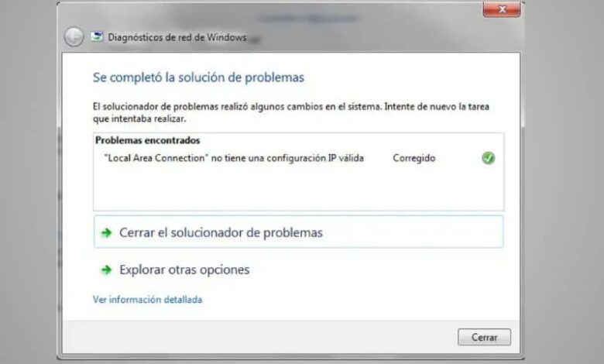The width and height of the screenshot is (604, 364).
Task: Select the Local Area Connection problem entry
Action: pyautogui.click(x=234, y=158)
